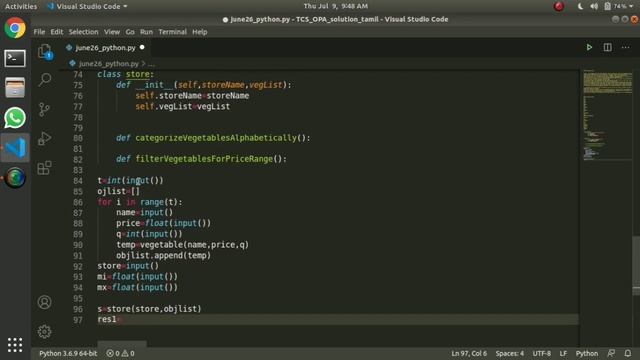Click line number 84 in gutter
Image resolution: width=640 pixels, height=360 pixels.
coord(78,181)
